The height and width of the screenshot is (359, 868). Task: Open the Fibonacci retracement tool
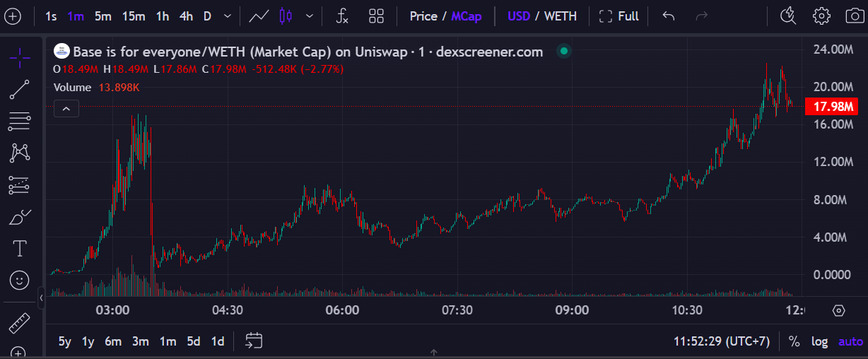20,122
